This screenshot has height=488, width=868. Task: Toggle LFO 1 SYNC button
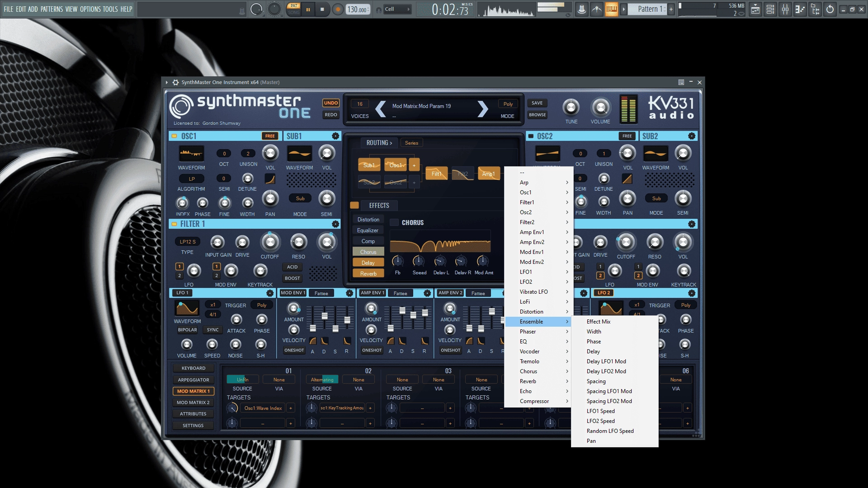[x=212, y=330]
